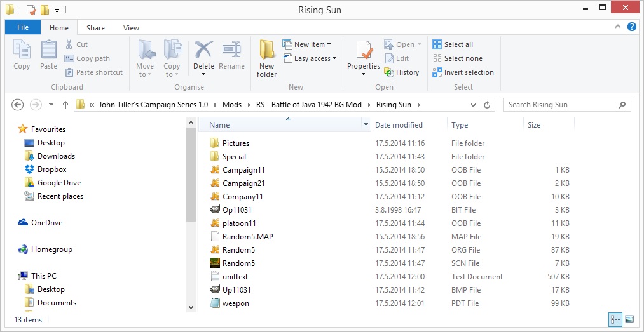
Task: Refresh the Rising Sun folder view
Action: click(x=487, y=105)
